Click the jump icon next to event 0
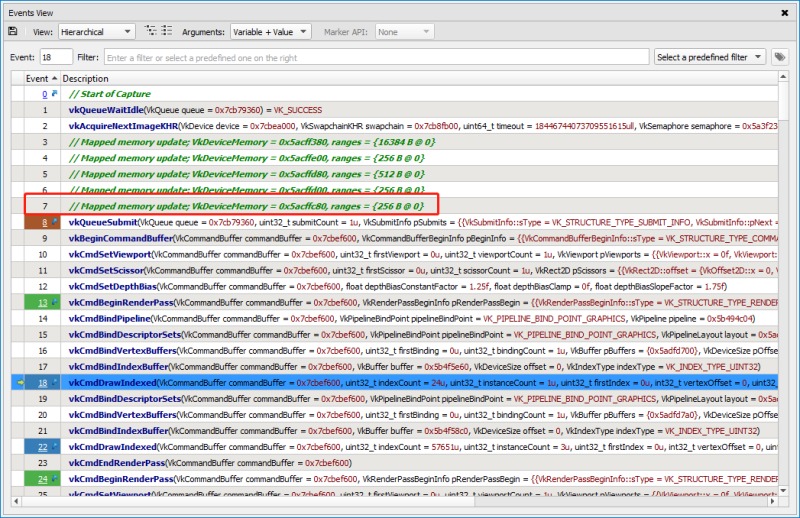This screenshot has width=800, height=518. click(x=54, y=93)
